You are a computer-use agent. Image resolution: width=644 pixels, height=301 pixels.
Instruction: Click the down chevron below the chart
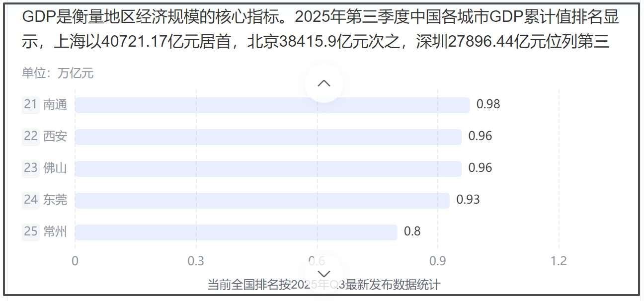click(324, 274)
